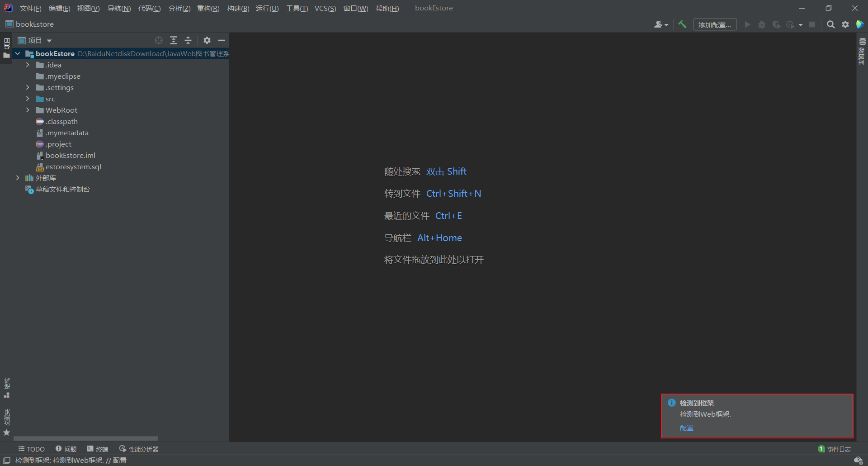Open the TODO tool window

click(x=31, y=449)
